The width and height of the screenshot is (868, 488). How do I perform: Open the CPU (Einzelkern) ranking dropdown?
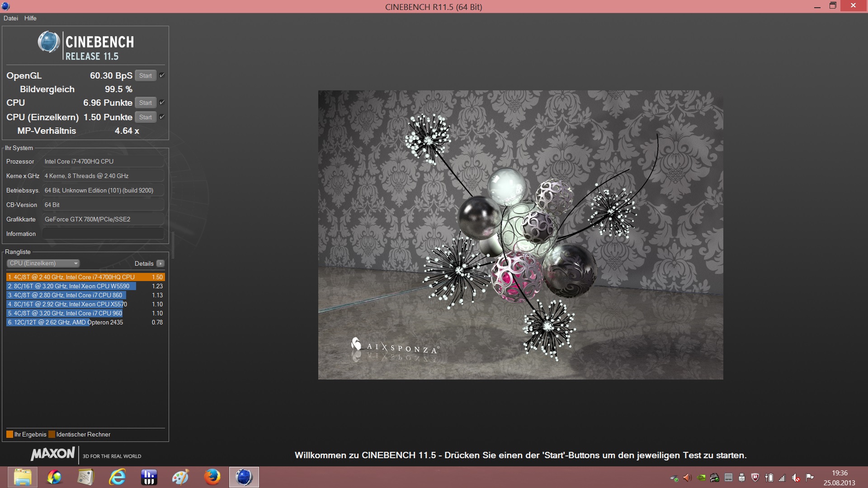tap(43, 263)
